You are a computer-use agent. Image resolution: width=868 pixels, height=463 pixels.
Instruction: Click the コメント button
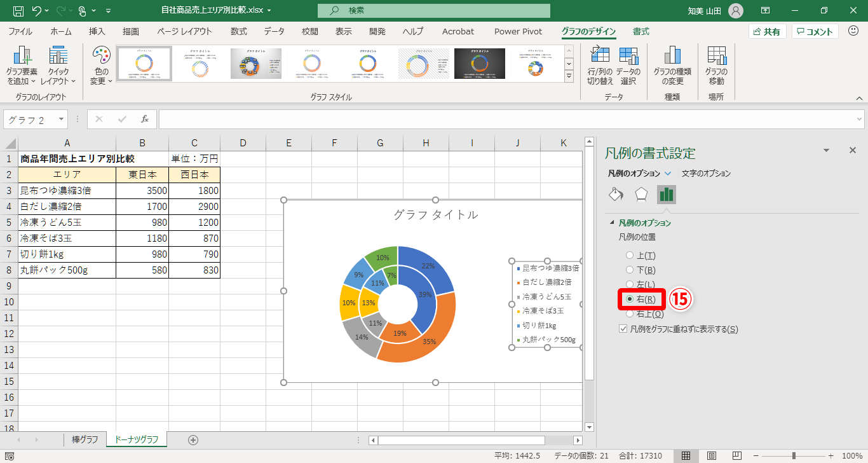(x=815, y=31)
